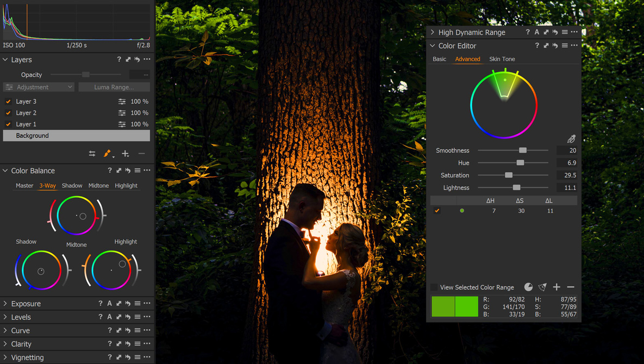The height and width of the screenshot is (364, 644).
Task: Click the invert color range pie icon
Action: pyautogui.click(x=528, y=287)
